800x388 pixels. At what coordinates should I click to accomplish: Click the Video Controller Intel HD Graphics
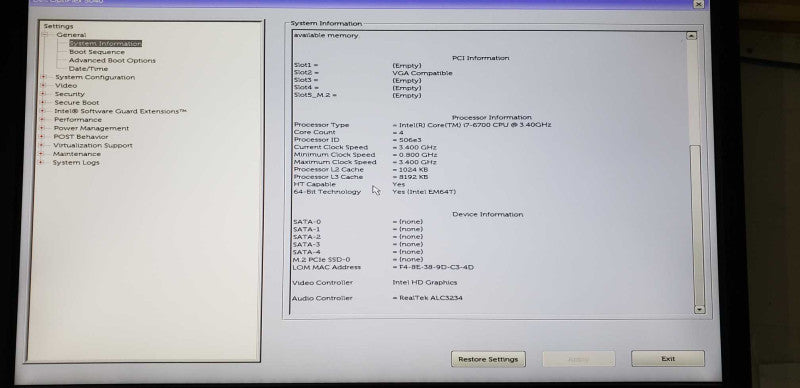click(x=424, y=282)
